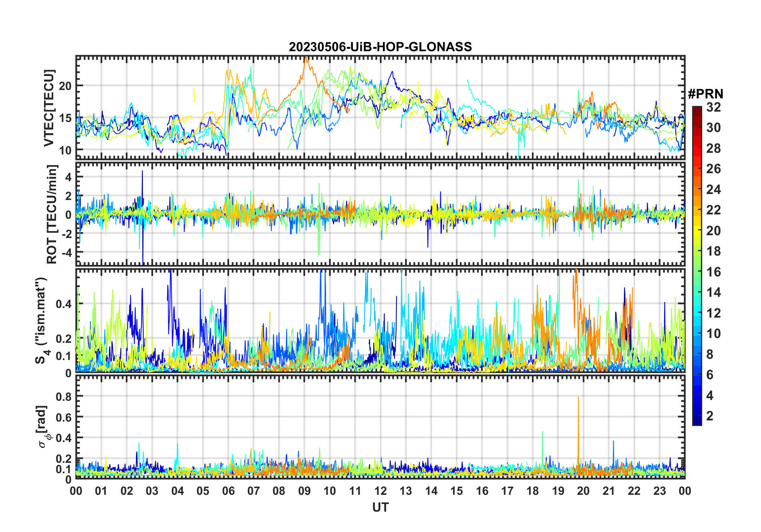Select the 20 tick on the VTEC axis
Image resolution: width=761 pixels, height=532 pixels.
click(66, 86)
